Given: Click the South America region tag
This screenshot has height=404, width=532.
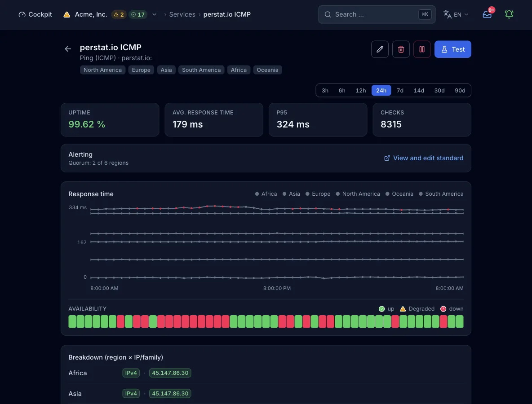Looking at the screenshot, I should [x=201, y=70].
